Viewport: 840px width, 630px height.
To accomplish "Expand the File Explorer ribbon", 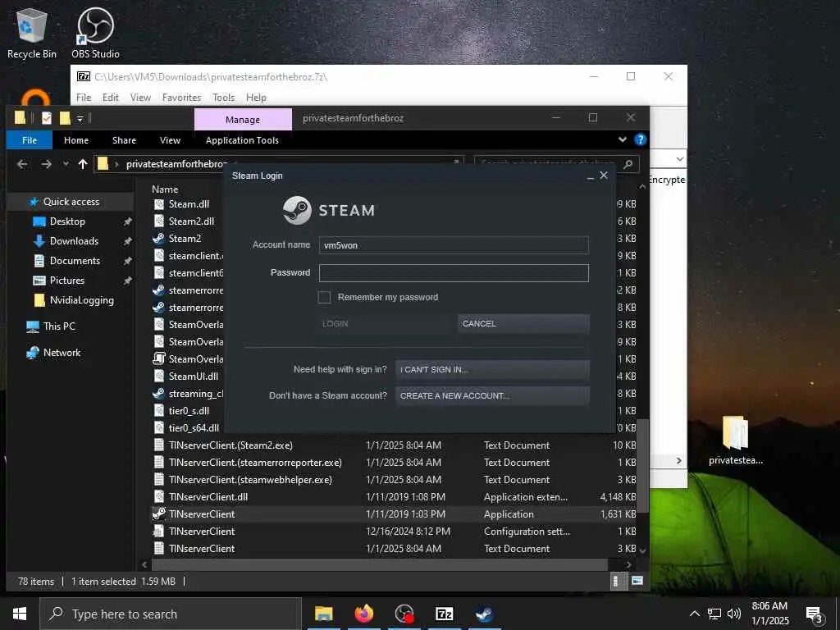I will (x=622, y=139).
